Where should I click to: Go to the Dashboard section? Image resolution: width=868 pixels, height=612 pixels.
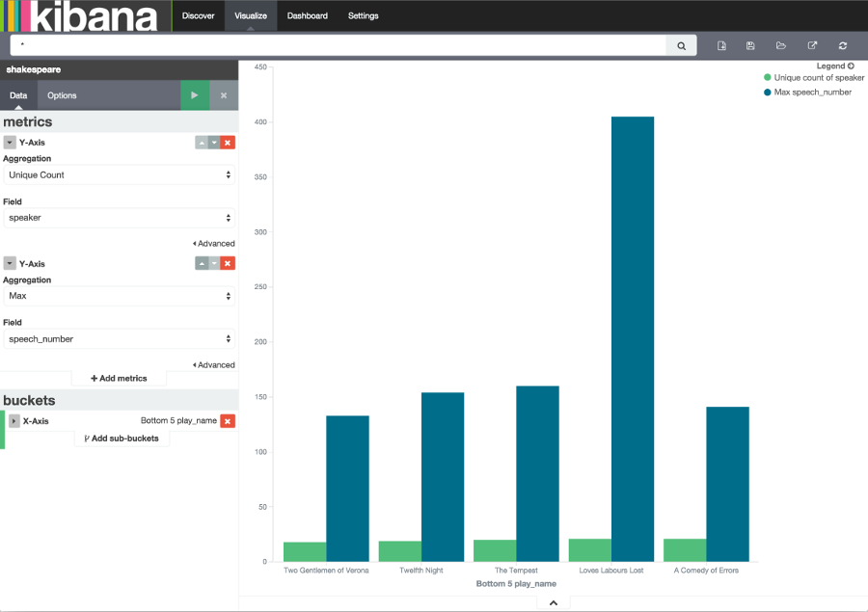pos(307,15)
